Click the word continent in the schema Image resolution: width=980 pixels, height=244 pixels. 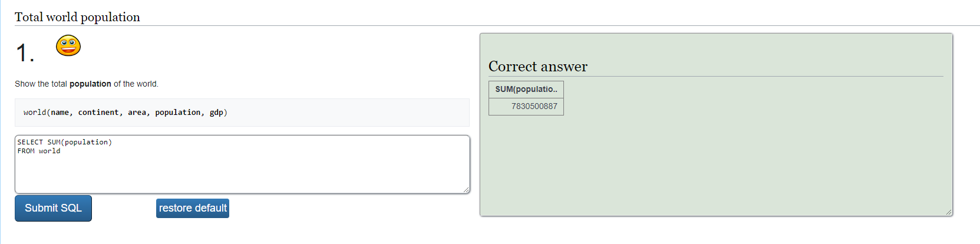(x=98, y=112)
